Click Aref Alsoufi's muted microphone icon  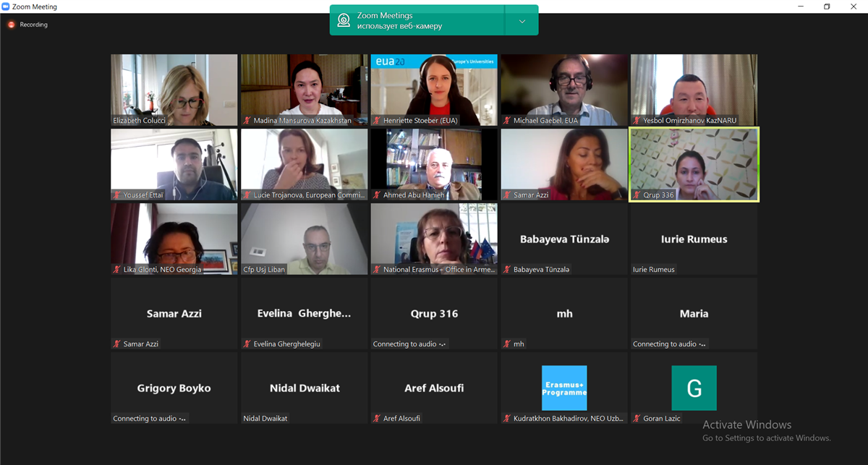pyautogui.click(x=378, y=419)
